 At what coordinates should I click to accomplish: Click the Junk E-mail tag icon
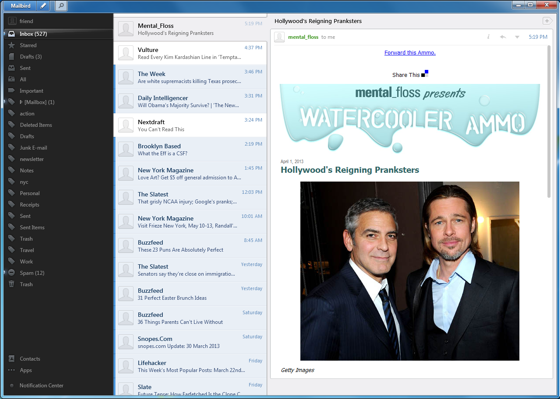click(11, 148)
